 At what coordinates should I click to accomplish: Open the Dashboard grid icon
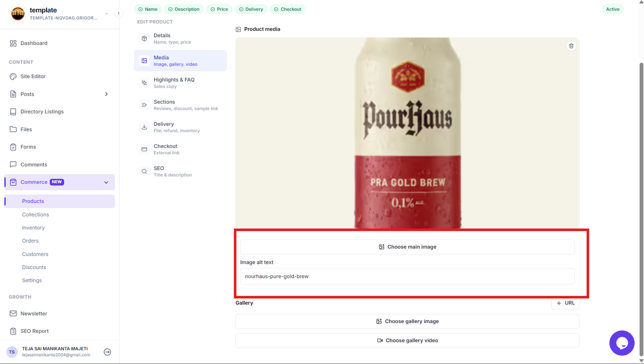coord(13,43)
